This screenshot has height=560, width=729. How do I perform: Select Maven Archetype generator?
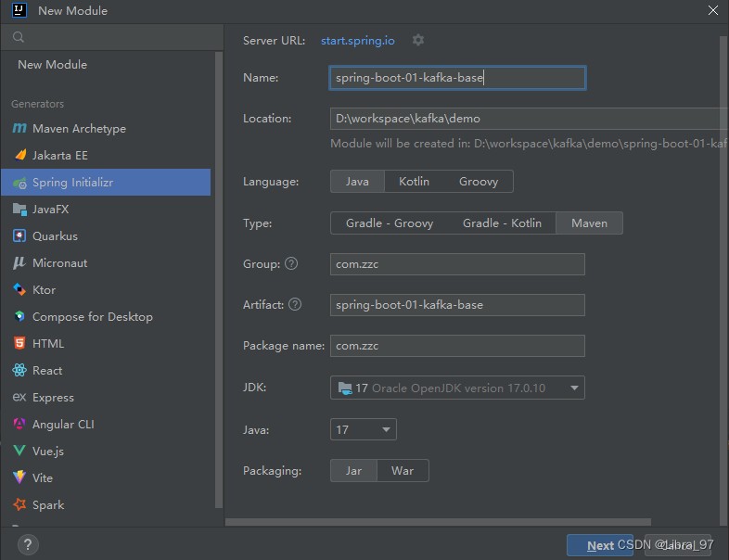106,128
